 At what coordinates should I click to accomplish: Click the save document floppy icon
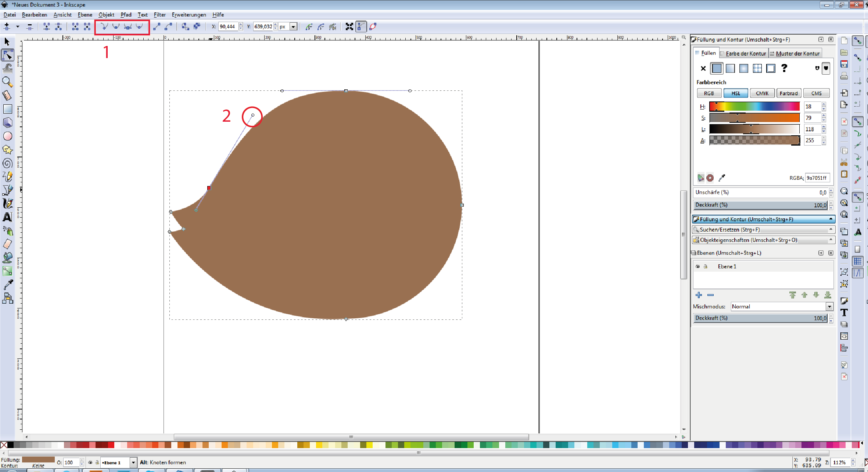point(844,64)
